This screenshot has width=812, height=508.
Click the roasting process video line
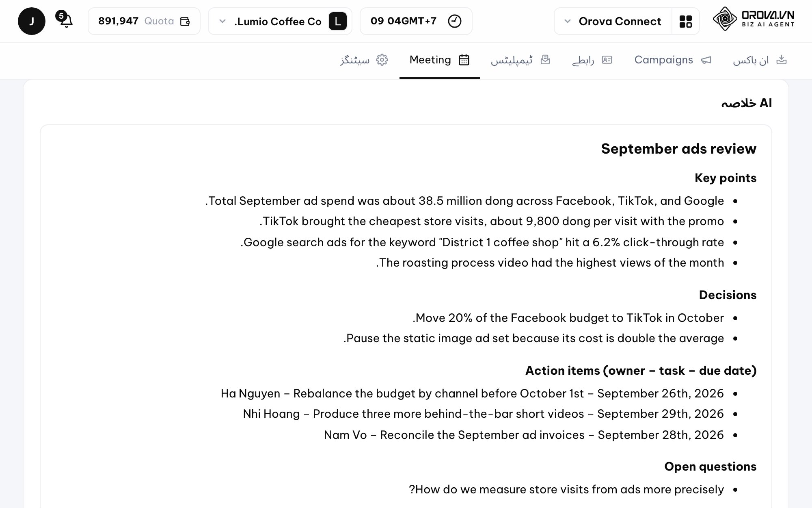click(550, 263)
